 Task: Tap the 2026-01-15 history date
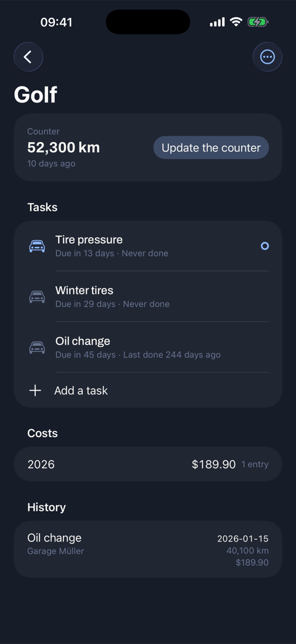(x=243, y=538)
